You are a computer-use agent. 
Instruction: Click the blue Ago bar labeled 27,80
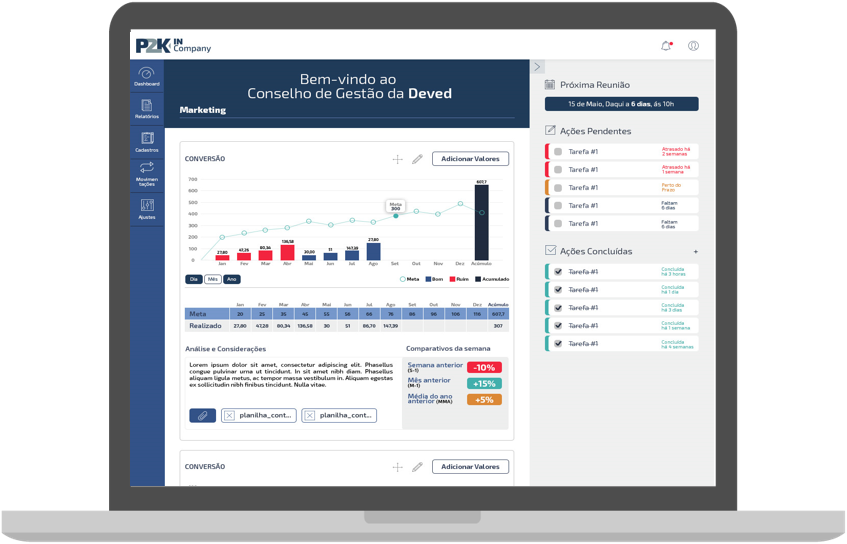tap(373, 251)
